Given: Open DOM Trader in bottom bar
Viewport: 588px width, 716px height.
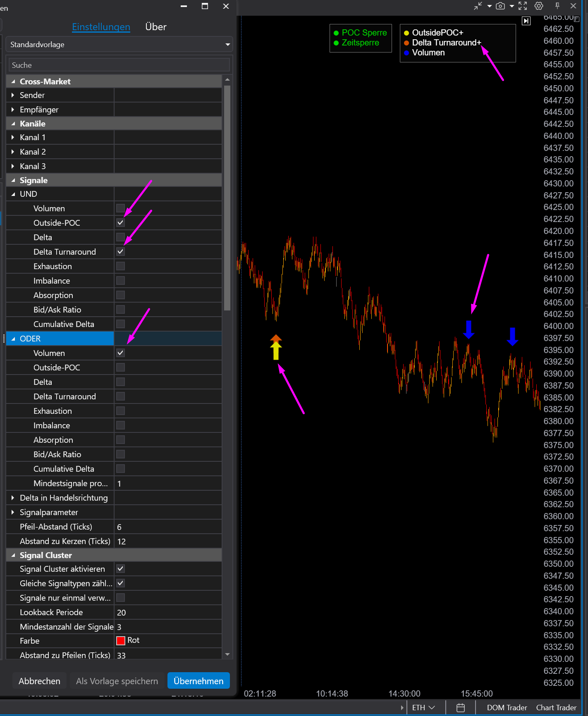Looking at the screenshot, I should [x=507, y=708].
